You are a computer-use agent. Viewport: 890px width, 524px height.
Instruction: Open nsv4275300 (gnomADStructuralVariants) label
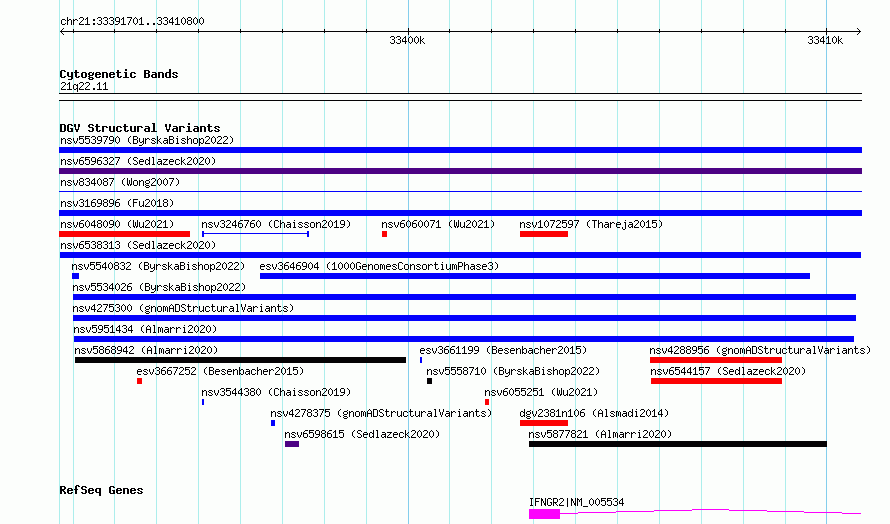[x=183, y=308]
